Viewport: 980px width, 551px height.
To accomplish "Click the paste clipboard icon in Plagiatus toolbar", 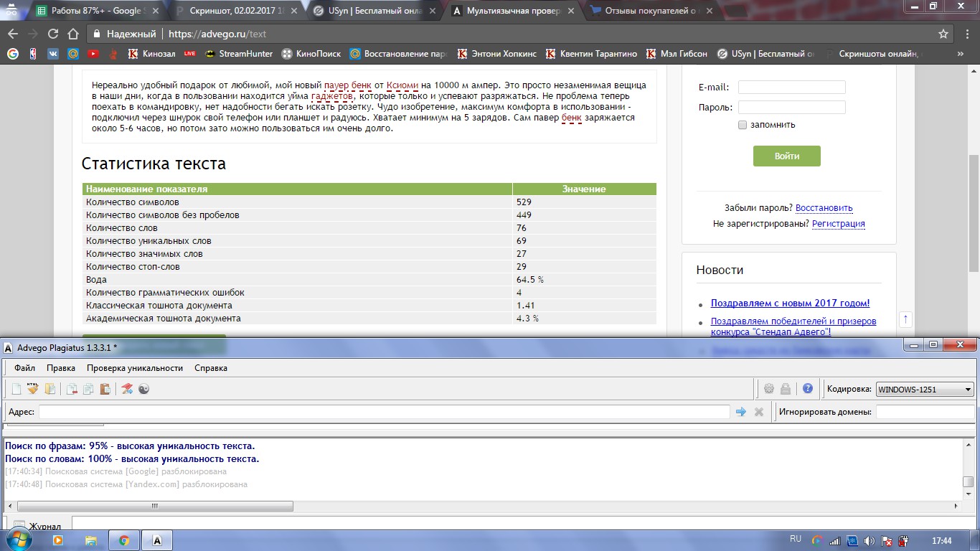I will [x=105, y=389].
